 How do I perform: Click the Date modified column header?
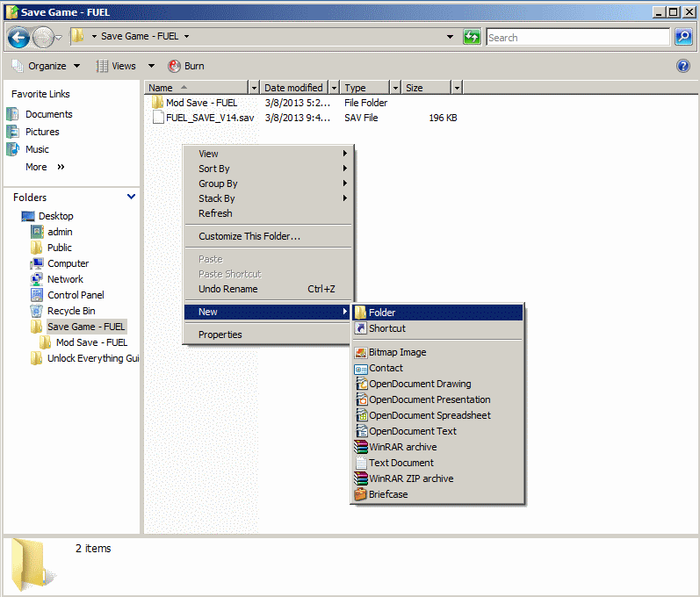294,88
